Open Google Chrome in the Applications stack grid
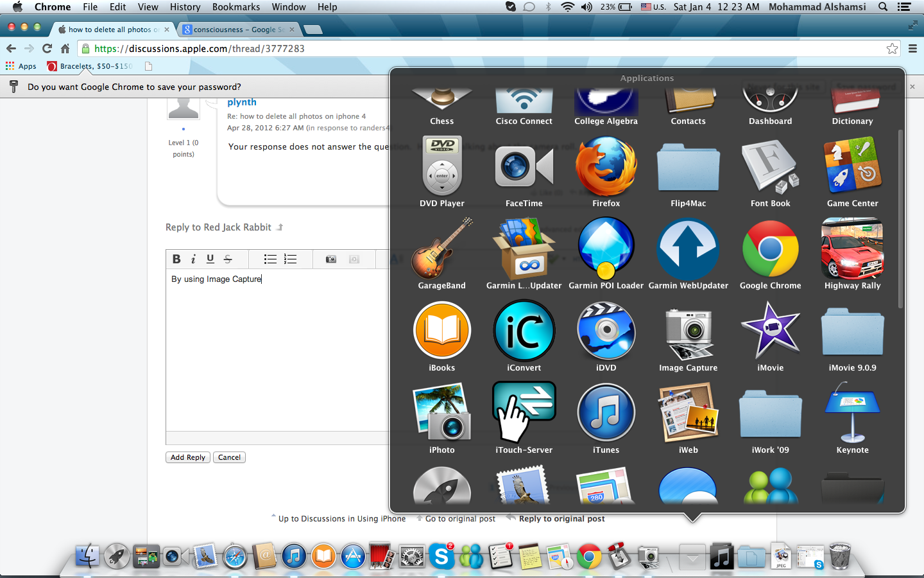 (771, 249)
